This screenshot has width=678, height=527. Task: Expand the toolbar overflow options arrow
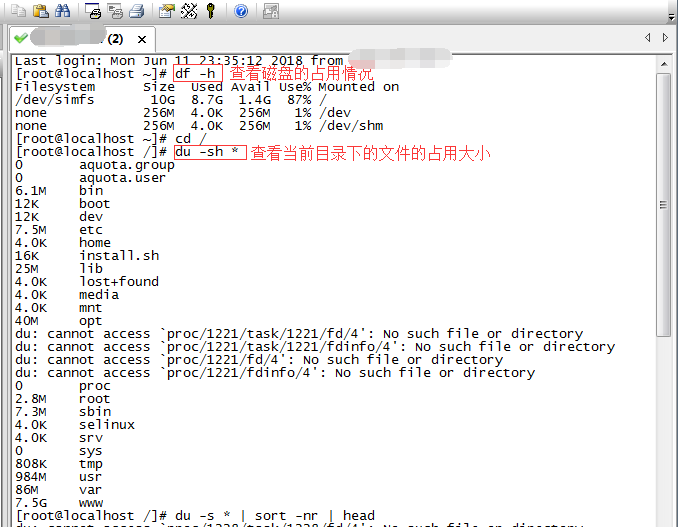[x=671, y=17]
